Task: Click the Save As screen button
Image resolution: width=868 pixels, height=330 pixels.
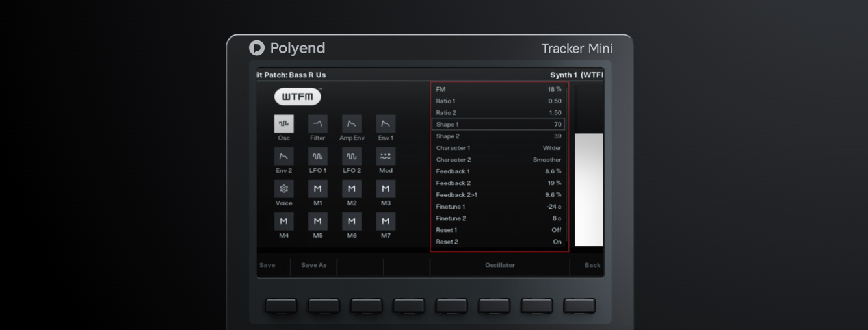Action: tap(313, 265)
